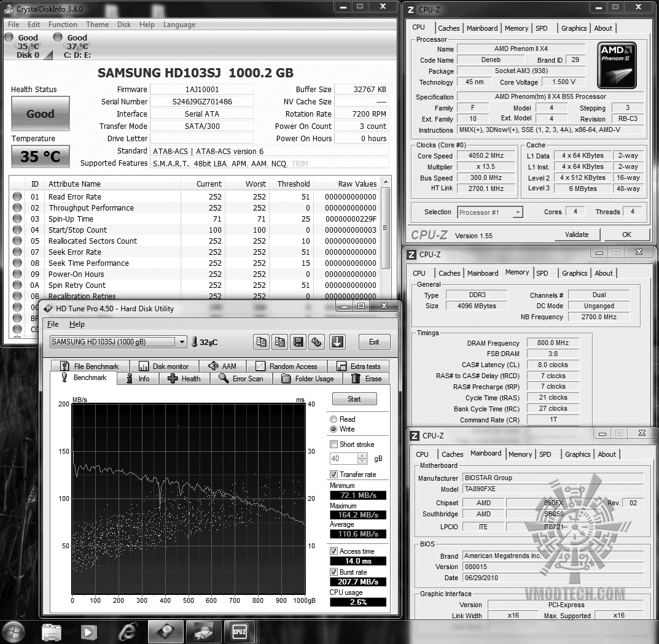This screenshot has height=644, width=659.
Task: Click the status orb for Reallocated Sectors Count
Action: (17, 241)
